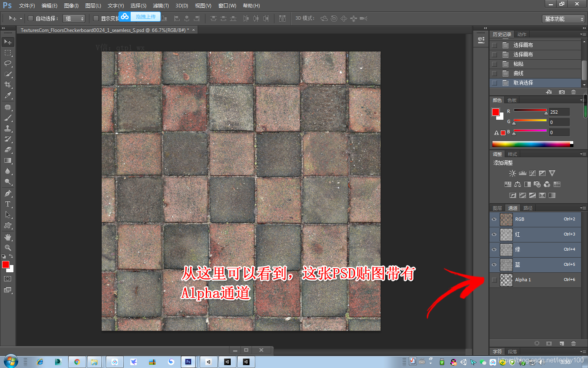Image resolution: width=588 pixels, height=368 pixels.
Task: Select the Brush tool
Action: tap(8, 118)
